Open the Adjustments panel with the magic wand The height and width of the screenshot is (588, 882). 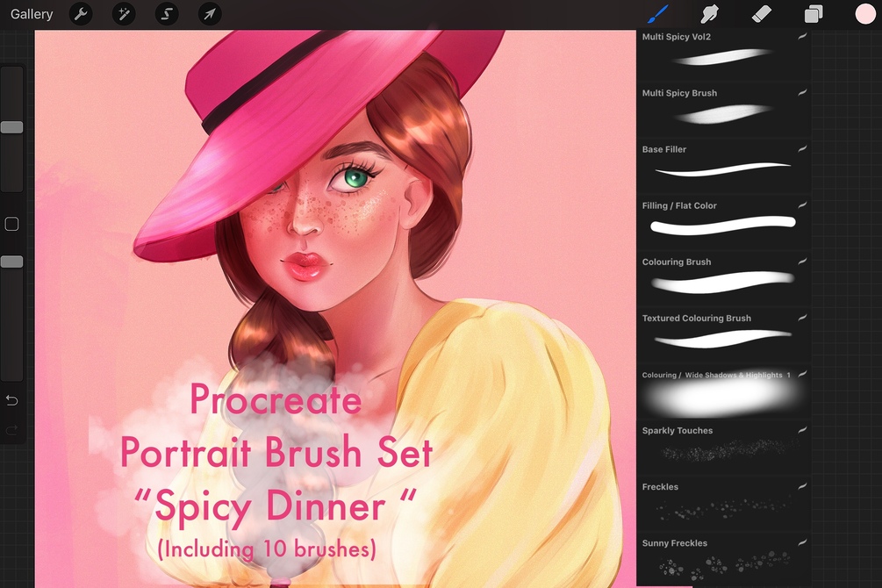(x=123, y=14)
